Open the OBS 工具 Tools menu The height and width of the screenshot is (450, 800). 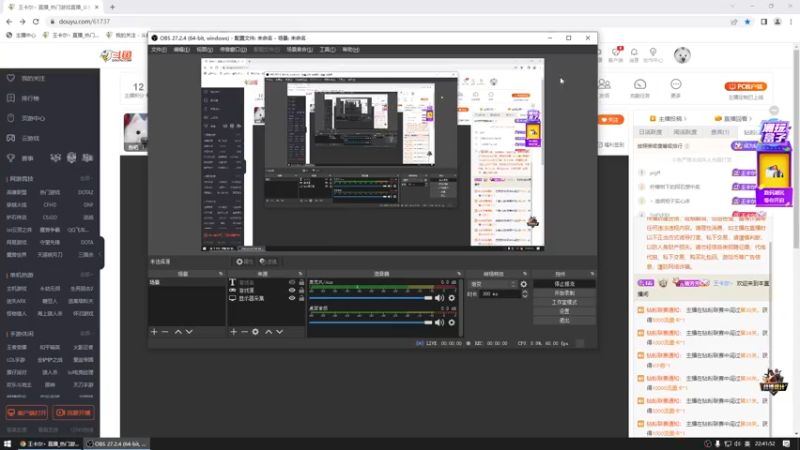328,49
